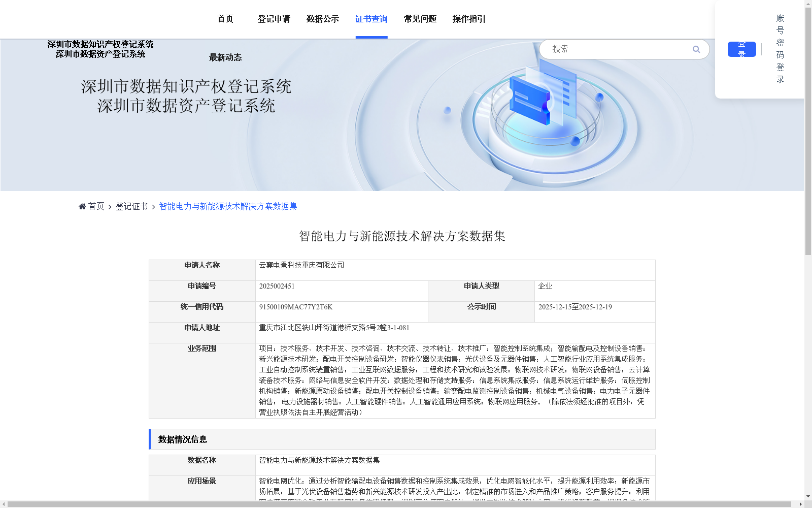Click the 申请编号 label cell
The height and width of the screenshot is (508, 812).
tap(202, 291)
